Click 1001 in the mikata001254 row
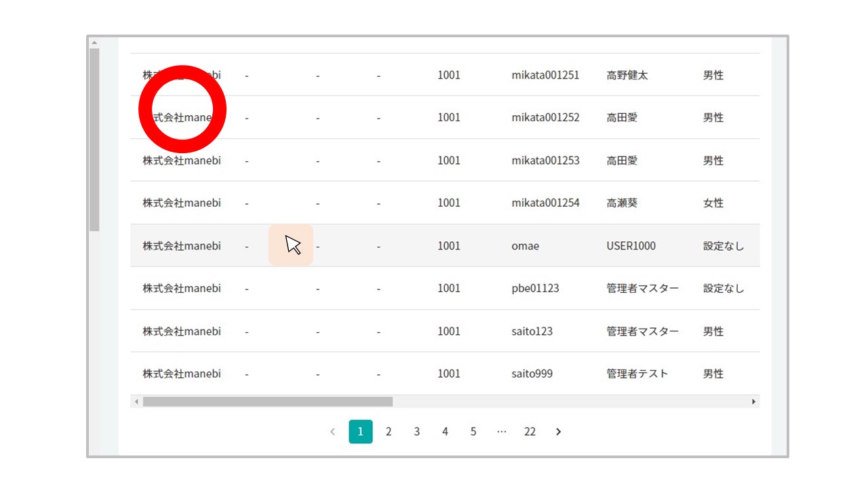 [449, 203]
